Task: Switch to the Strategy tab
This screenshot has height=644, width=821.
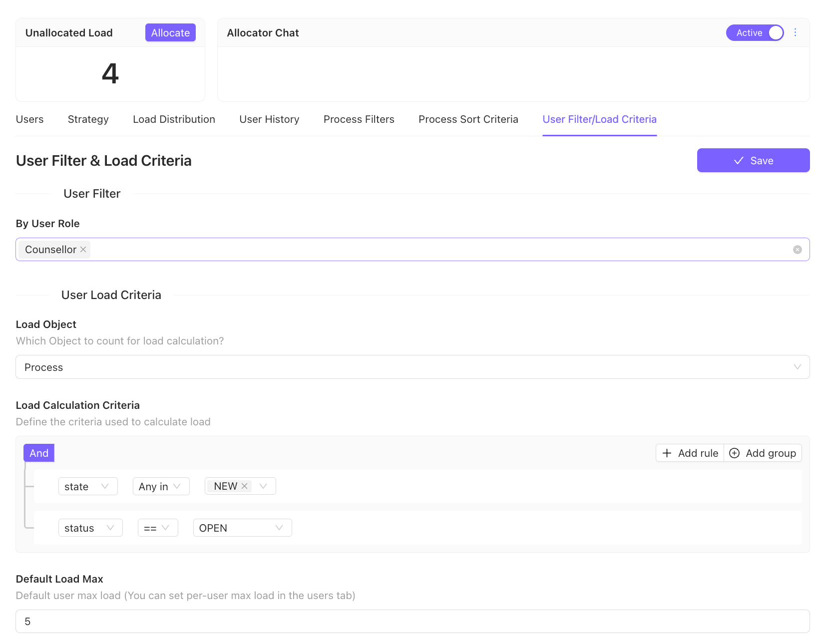Action: tap(88, 119)
